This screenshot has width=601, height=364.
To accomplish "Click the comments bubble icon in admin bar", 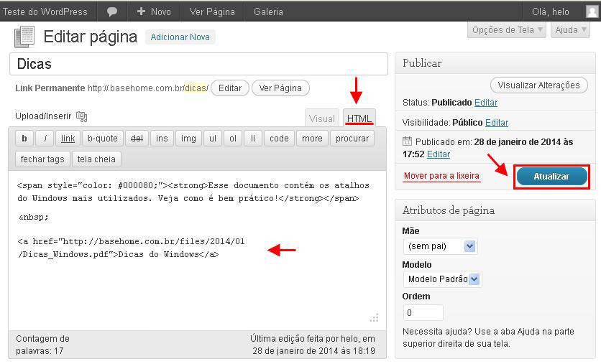I will [112, 11].
